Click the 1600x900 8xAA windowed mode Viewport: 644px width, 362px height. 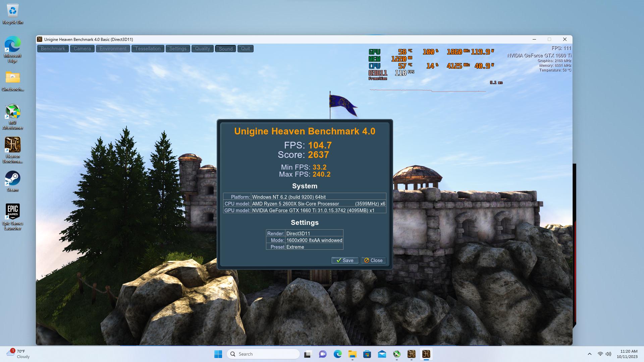[314, 240]
